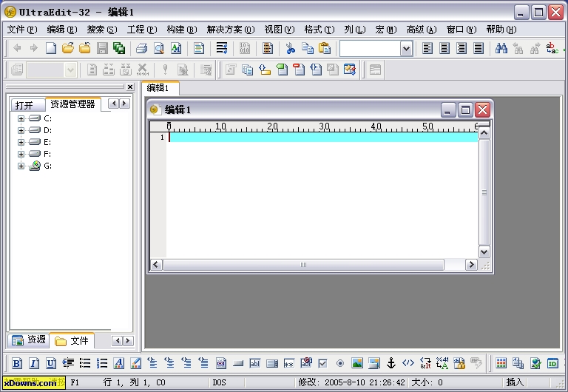Click the justify text icon
This screenshot has width=568, height=392.
pyautogui.click(x=479, y=48)
